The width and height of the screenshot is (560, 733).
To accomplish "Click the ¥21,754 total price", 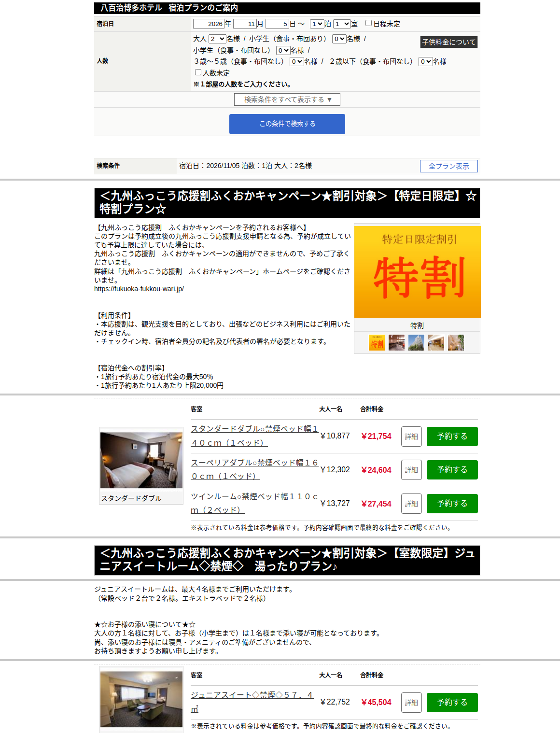I will pyautogui.click(x=376, y=436).
